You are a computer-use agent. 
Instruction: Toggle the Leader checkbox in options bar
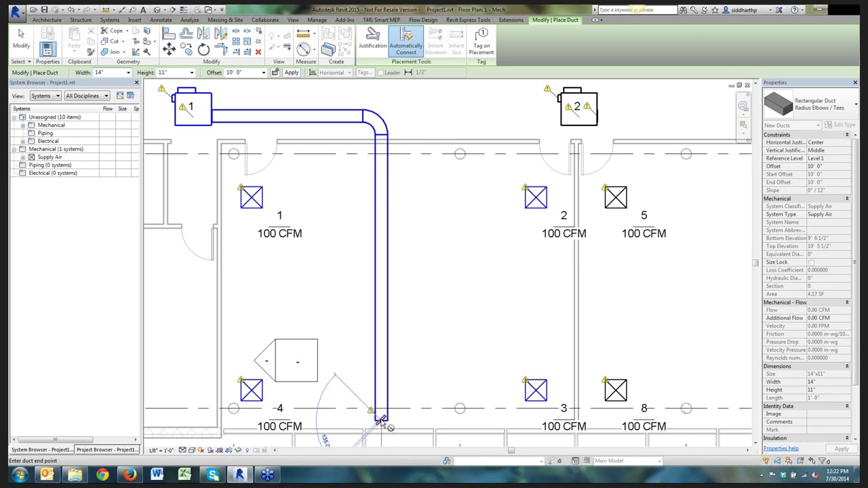[380, 73]
